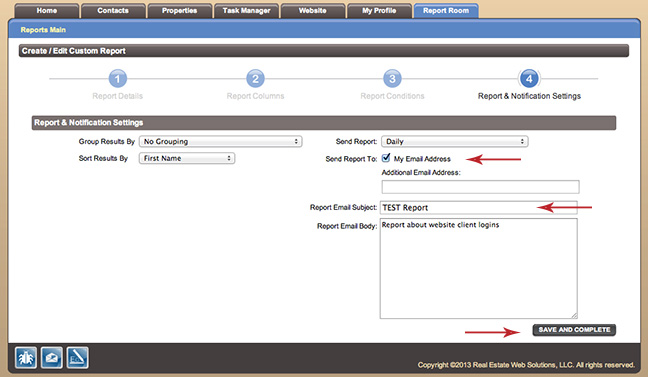Click the copyright notice text in footer
The image size is (648, 377).
pyautogui.click(x=526, y=365)
